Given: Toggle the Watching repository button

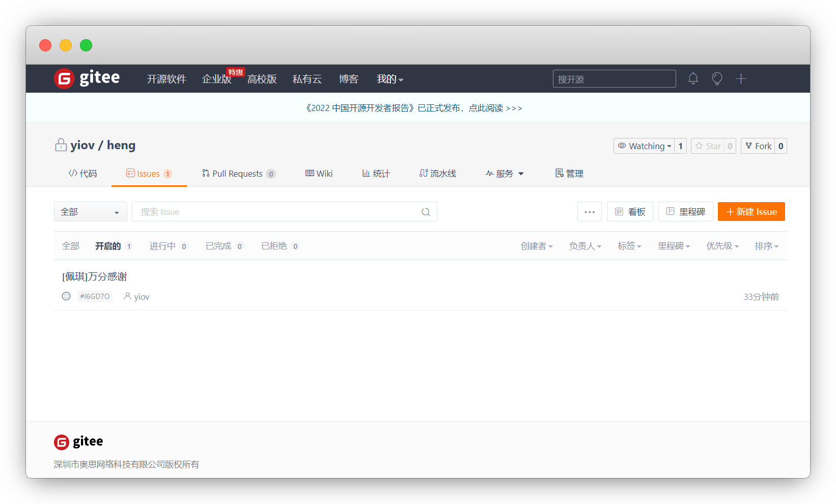Looking at the screenshot, I should (644, 146).
